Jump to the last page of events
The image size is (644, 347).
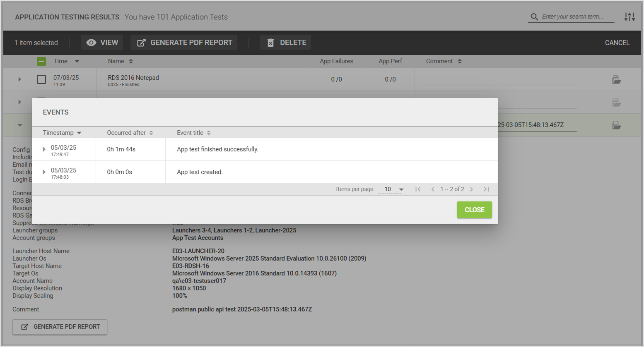click(486, 189)
